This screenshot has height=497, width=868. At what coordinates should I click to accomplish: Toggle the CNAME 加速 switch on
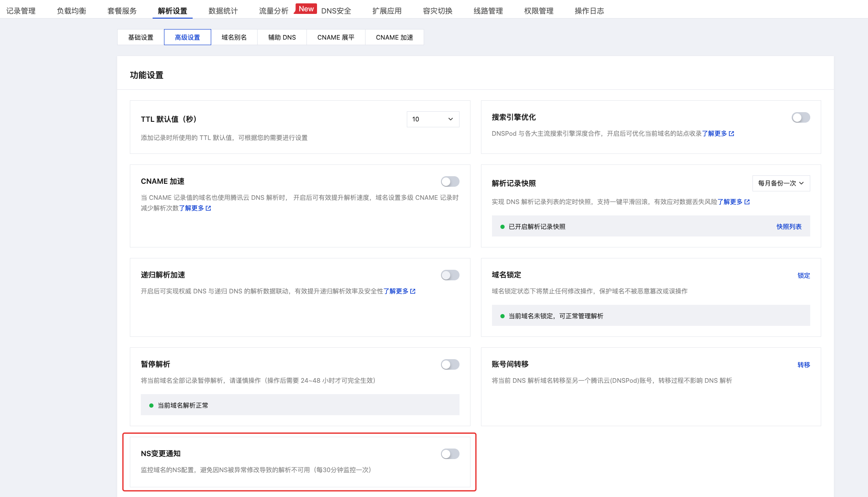[450, 182]
